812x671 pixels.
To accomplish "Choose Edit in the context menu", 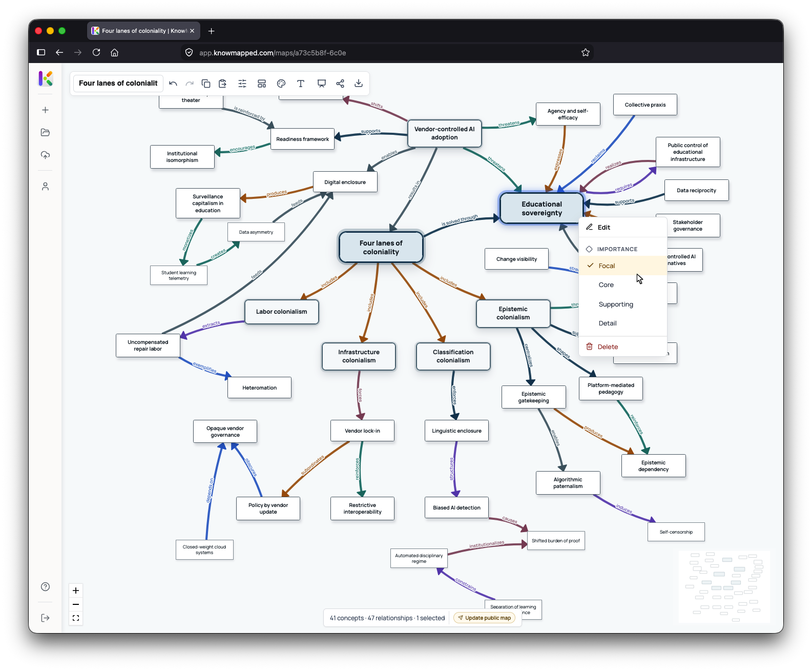I will (x=623, y=228).
